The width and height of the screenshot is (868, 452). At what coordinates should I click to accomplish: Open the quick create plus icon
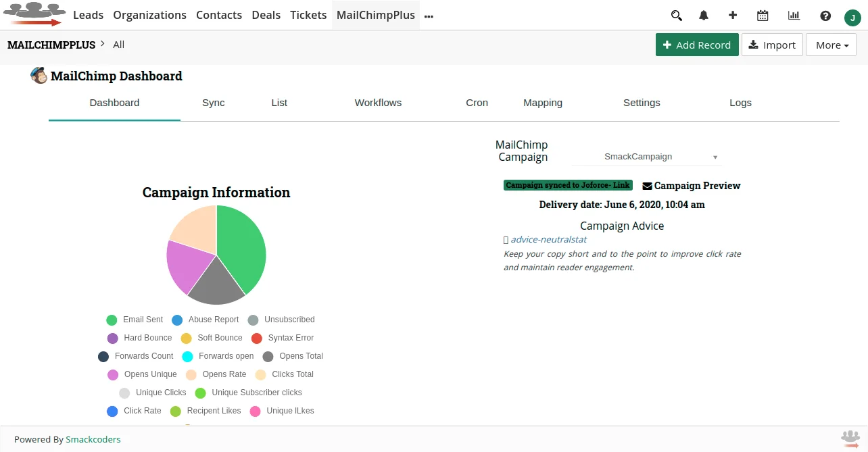click(733, 15)
